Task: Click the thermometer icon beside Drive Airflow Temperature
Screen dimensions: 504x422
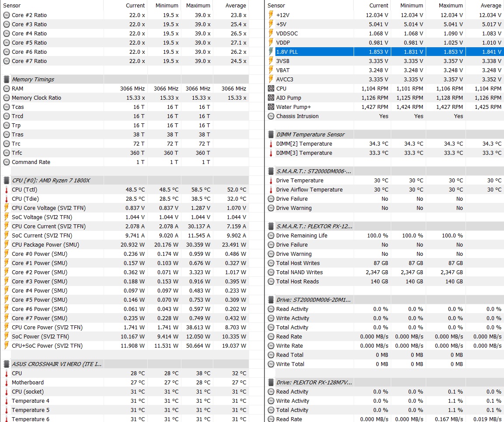Action: (x=271, y=190)
